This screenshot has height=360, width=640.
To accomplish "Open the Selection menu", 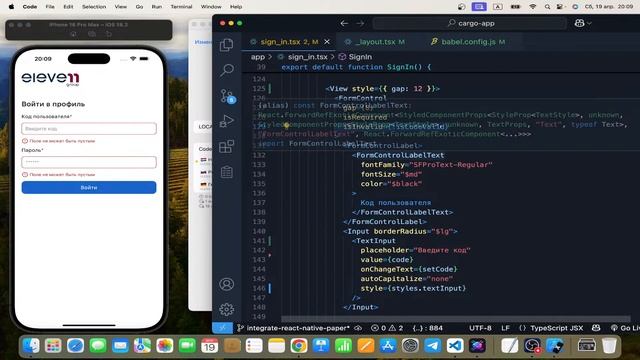I will (x=94, y=7).
